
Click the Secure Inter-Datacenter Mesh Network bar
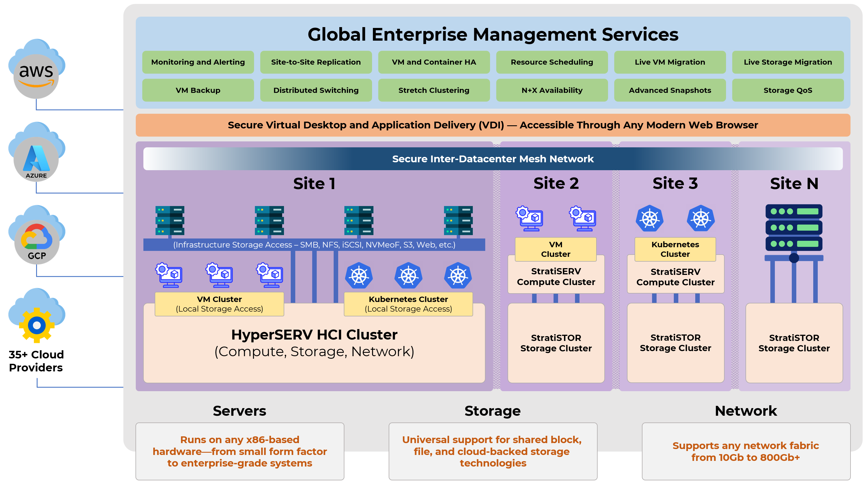coord(493,159)
